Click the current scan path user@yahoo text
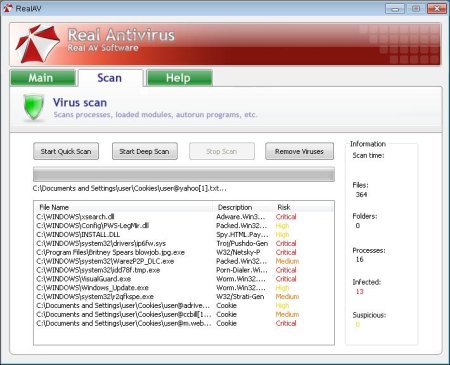Viewport: 450px width, 365px height. pyautogui.click(x=130, y=188)
